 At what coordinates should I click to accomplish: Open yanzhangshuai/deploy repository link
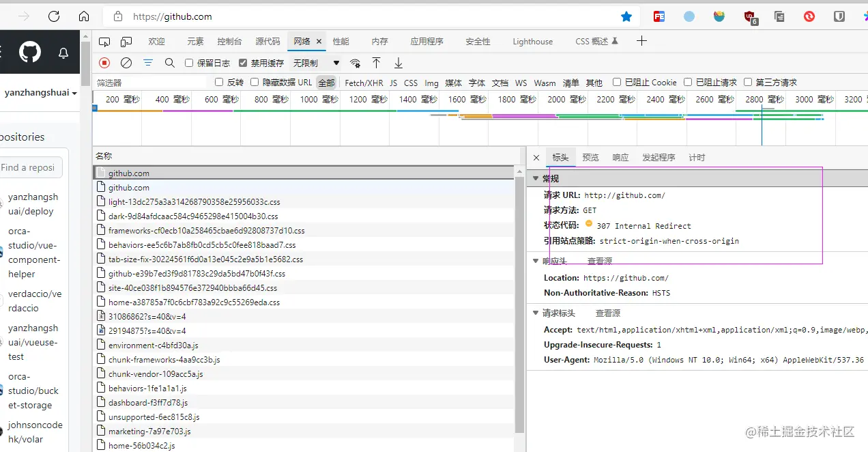coord(33,204)
